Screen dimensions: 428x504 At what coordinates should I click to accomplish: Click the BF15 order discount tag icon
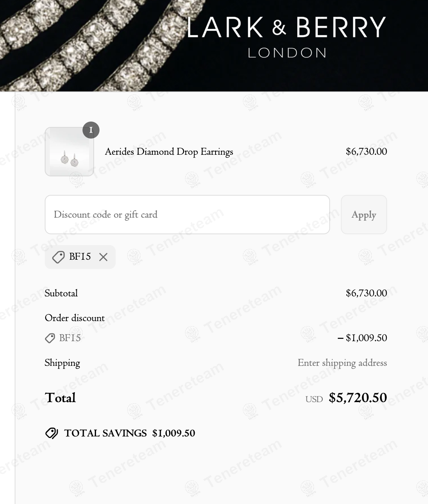point(50,338)
